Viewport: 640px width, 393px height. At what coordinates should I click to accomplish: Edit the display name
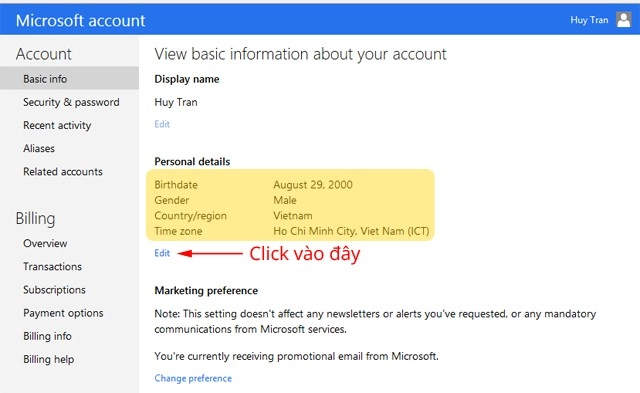click(x=162, y=124)
